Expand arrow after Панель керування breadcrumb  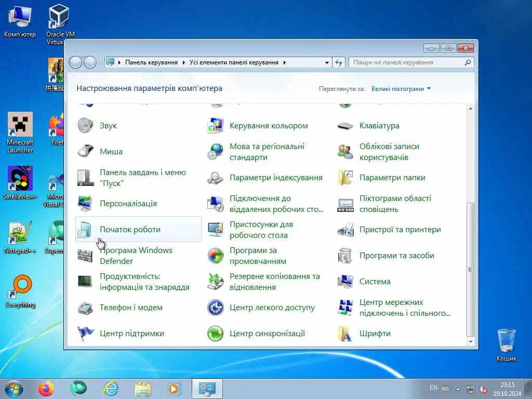pos(183,62)
